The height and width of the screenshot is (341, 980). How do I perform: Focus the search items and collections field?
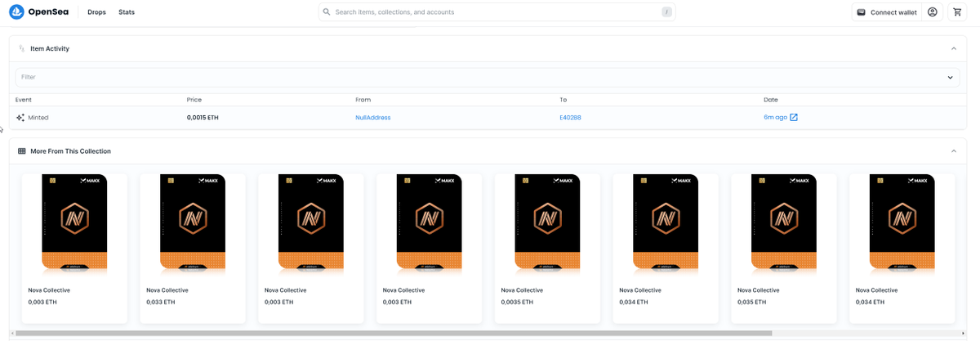pos(497,12)
